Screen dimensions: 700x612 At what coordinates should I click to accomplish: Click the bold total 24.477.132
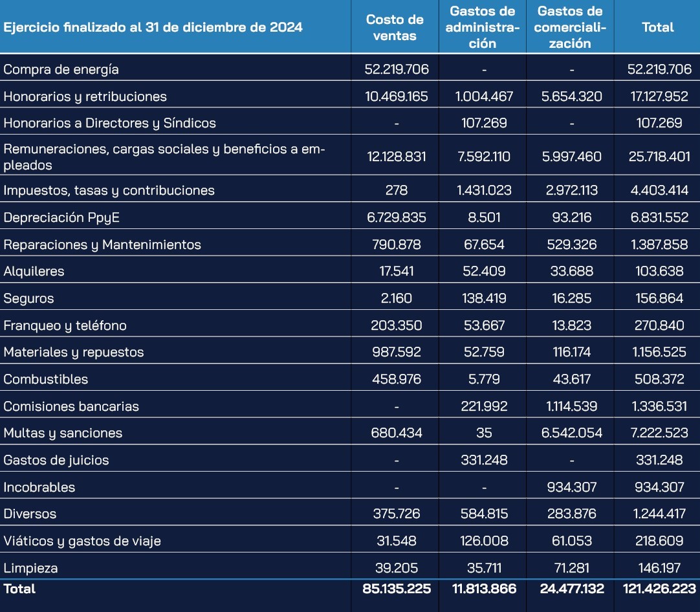pyautogui.click(x=571, y=589)
